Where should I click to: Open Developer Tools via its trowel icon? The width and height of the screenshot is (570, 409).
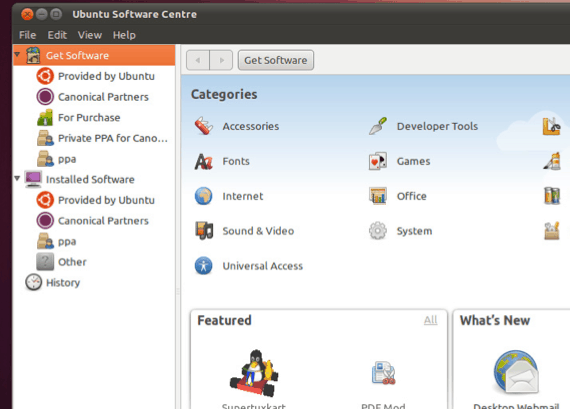[378, 126]
